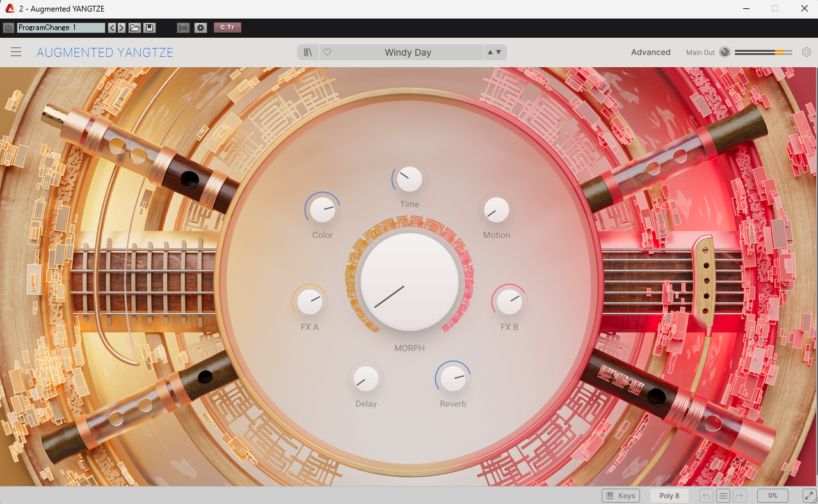Click the Motion label text
Viewport: 818px width, 504px height.
click(x=497, y=235)
